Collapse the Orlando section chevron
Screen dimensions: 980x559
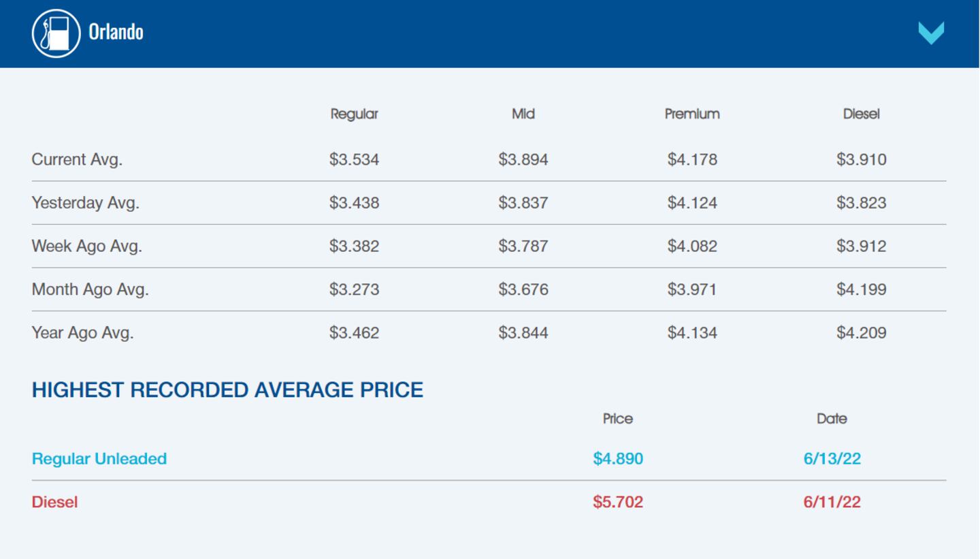tap(931, 33)
